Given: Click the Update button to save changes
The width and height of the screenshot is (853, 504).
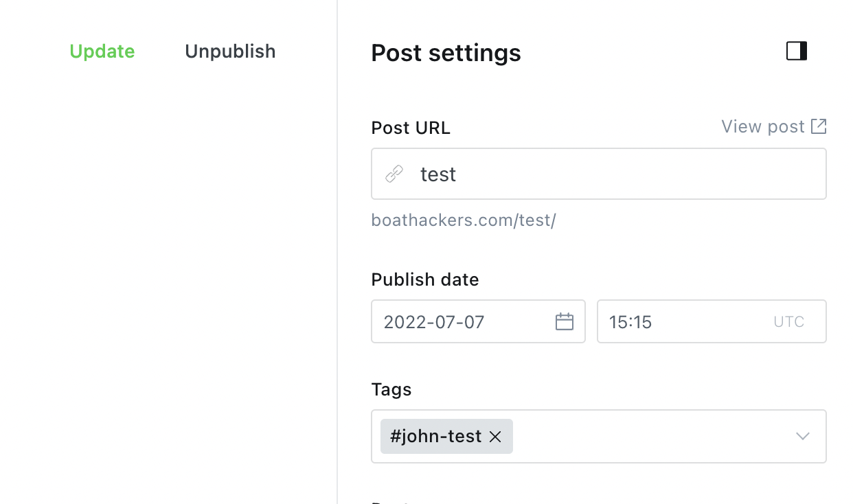Looking at the screenshot, I should click(102, 51).
